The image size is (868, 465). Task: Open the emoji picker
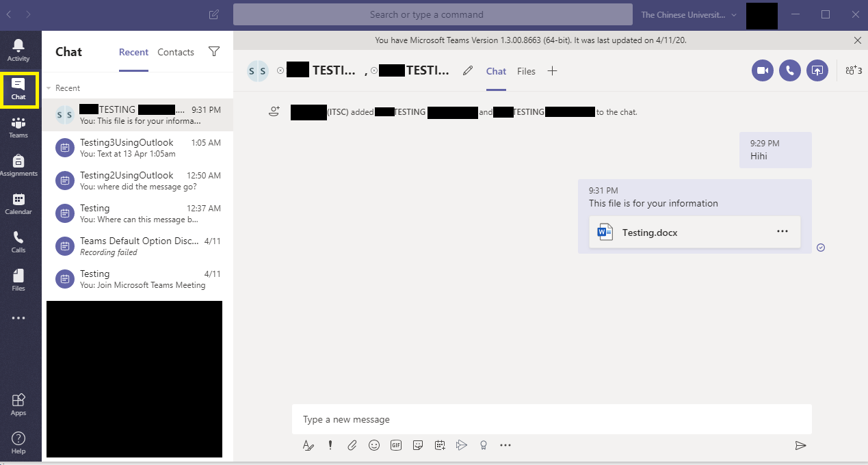coord(374,445)
